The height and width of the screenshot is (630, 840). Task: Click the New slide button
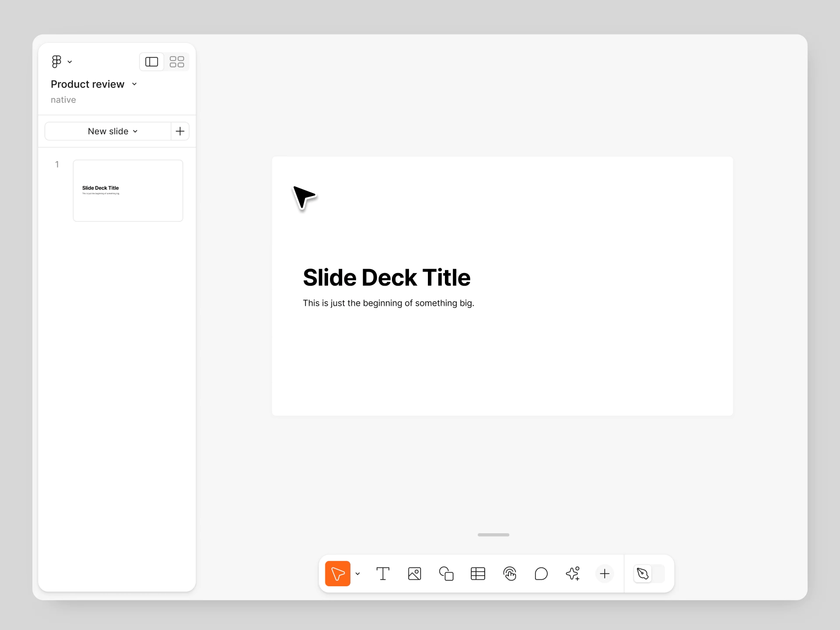(108, 131)
